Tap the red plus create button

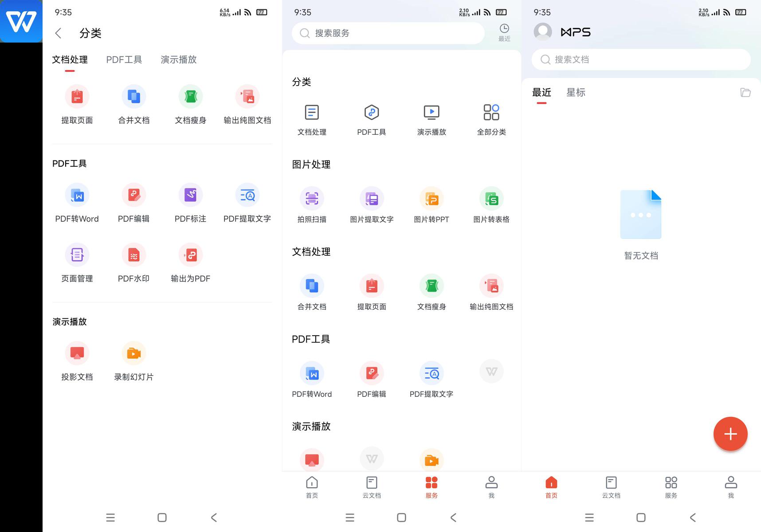point(730,434)
